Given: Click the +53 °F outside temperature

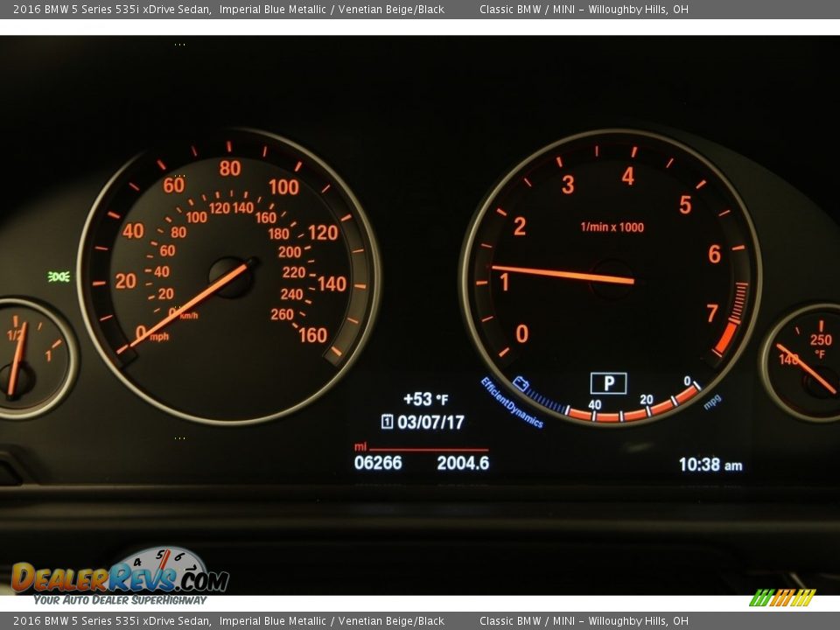Looking at the screenshot, I should tap(425, 399).
